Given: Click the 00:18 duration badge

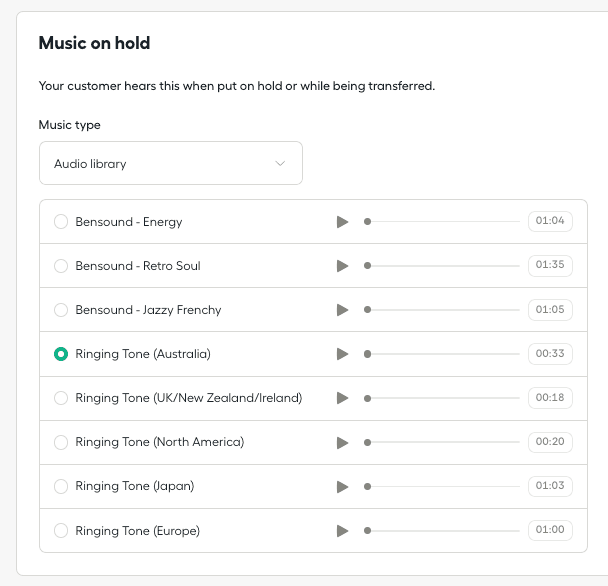Looking at the screenshot, I should pyautogui.click(x=550, y=398).
